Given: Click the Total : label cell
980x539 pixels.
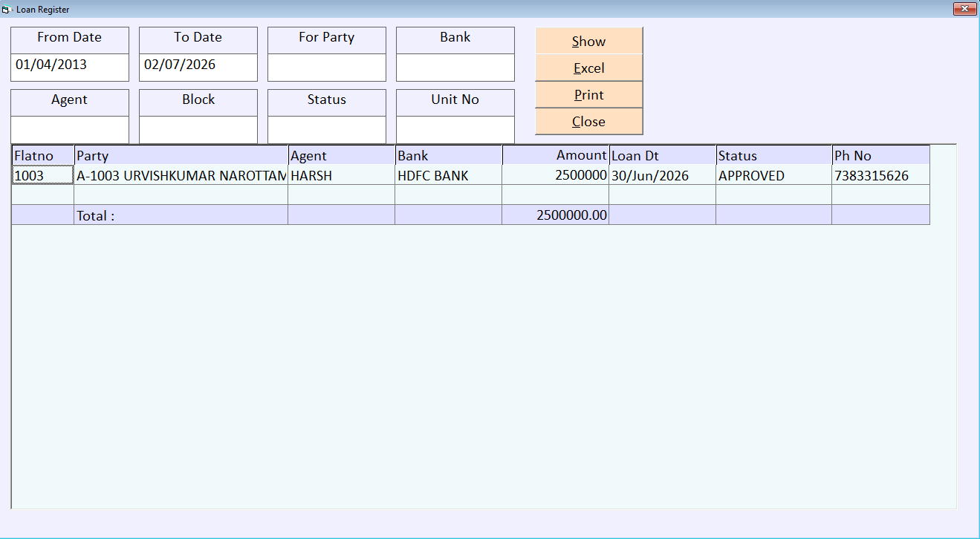Looking at the screenshot, I should click(x=181, y=215).
